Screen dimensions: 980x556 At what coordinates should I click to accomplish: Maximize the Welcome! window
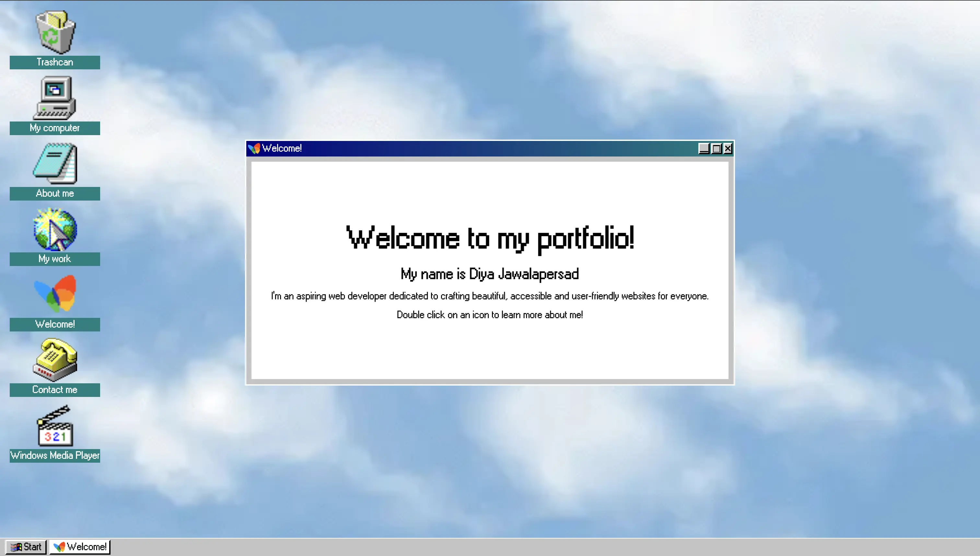coord(716,148)
